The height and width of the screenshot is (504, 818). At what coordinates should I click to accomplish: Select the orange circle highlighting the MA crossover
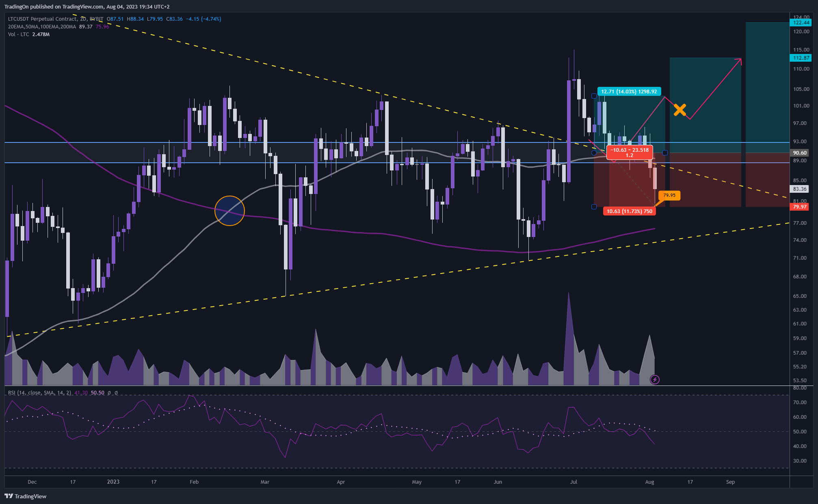click(x=229, y=211)
